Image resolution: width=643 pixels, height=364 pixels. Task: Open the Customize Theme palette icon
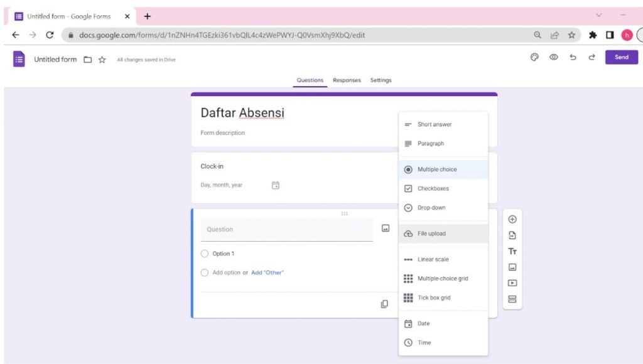[534, 57]
